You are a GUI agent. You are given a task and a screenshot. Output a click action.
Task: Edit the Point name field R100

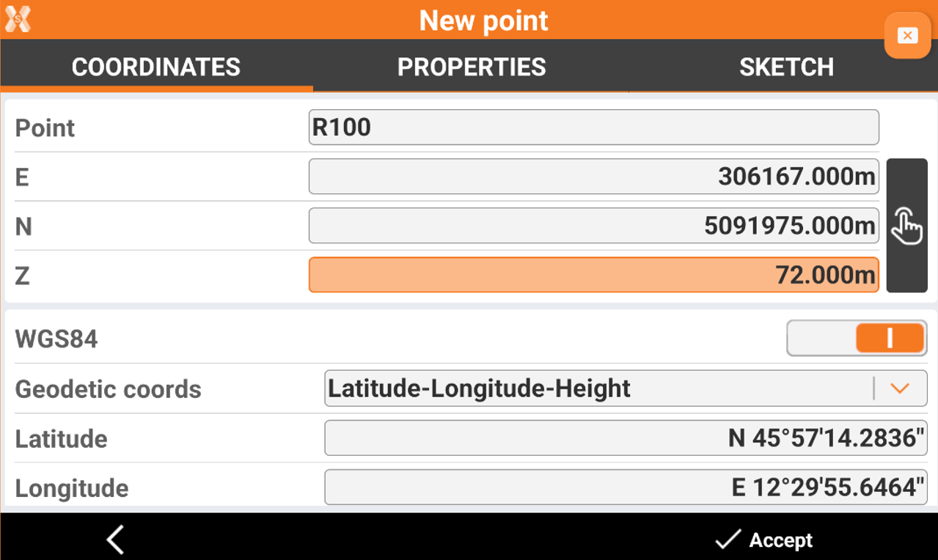click(x=593, y=128)
